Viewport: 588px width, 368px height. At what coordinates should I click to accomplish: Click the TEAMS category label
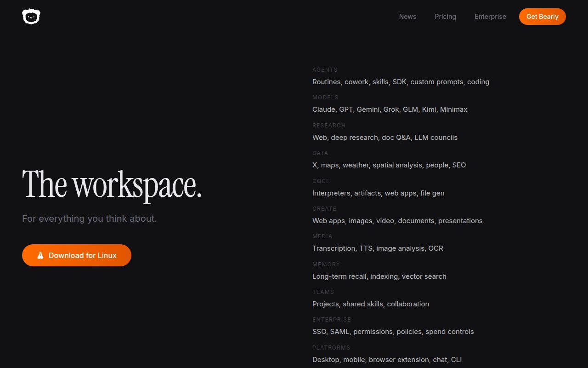pyautogui.click(x=323, y=292)
